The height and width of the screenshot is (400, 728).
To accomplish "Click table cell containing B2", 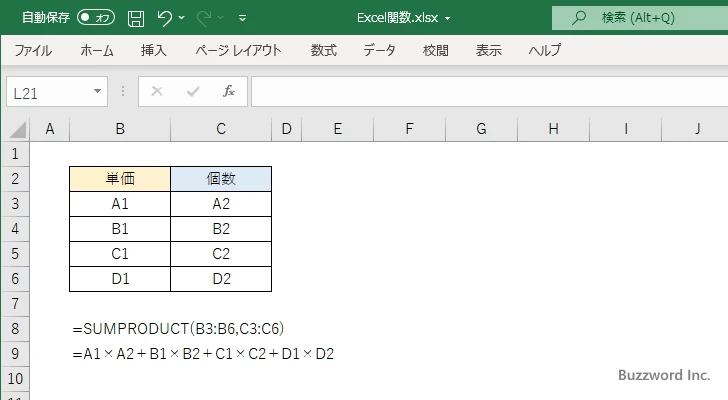I will click(221, 229).
